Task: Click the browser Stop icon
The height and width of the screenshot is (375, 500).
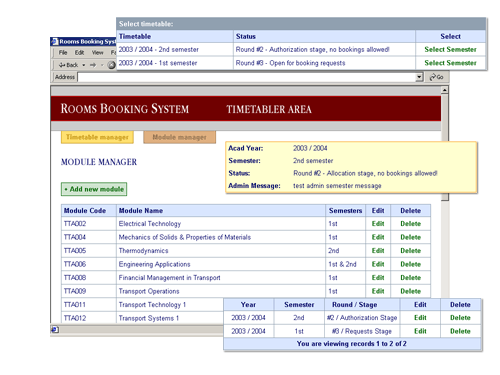Action: tap(112, 65)
